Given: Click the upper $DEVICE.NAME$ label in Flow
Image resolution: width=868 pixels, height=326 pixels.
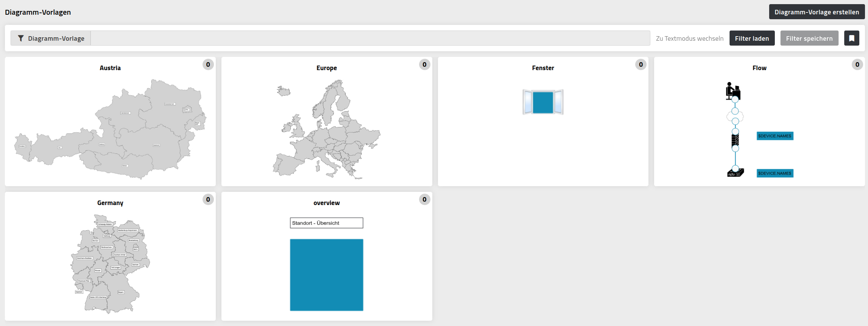Looking at the screenshot, I should [775, 136].
